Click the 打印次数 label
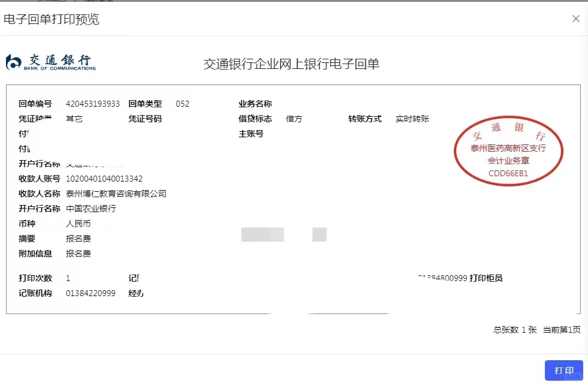The height and width of the screenshot is (386, 588). point(35,278)
